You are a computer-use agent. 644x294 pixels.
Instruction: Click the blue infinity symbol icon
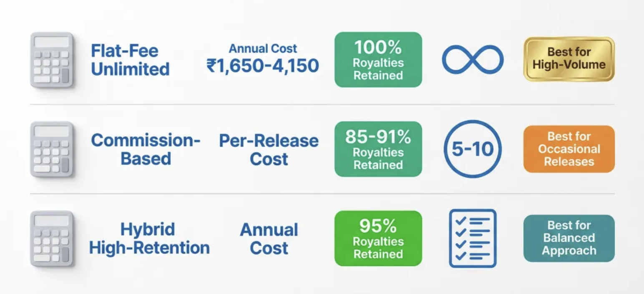(473, 60)
